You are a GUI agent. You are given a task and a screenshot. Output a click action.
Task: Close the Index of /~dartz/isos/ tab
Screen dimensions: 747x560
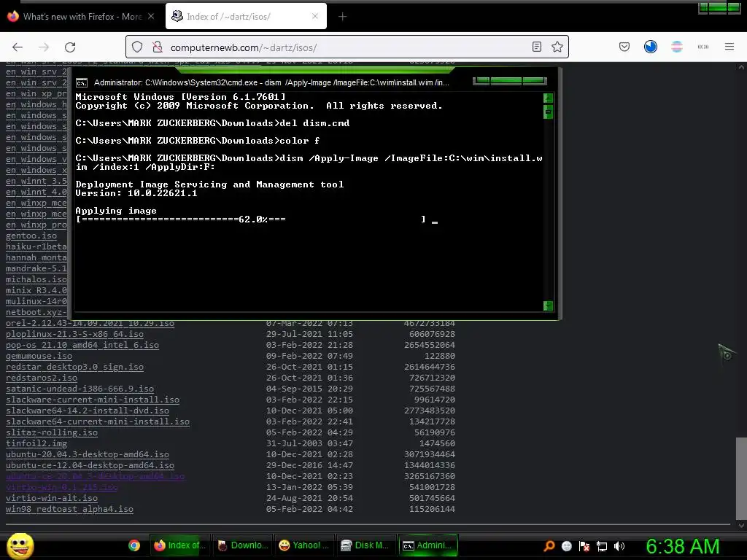click(315, 16)
